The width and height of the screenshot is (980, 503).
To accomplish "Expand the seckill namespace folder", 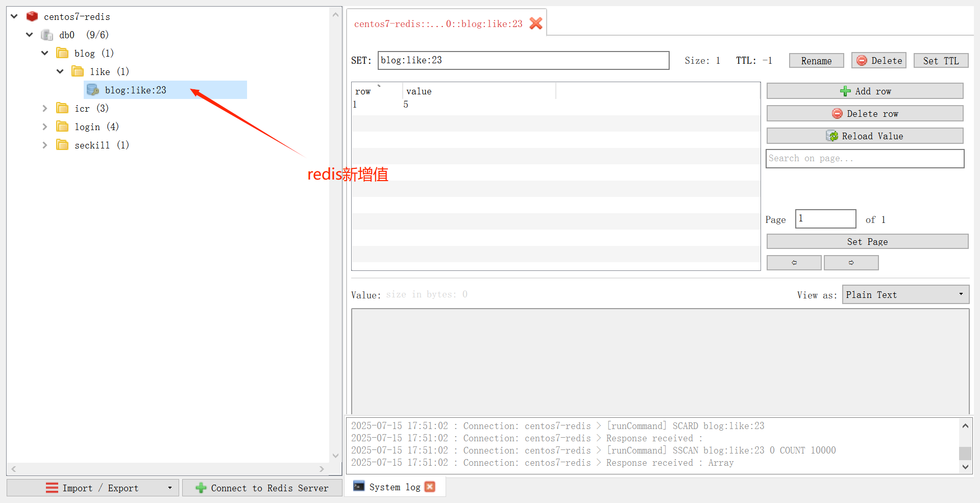I will tap(45, 145).
